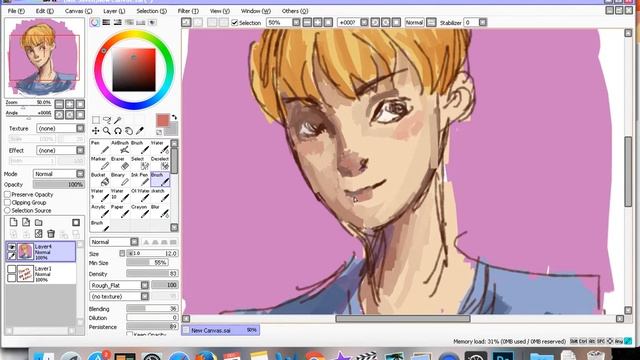Image resolution: width=640 pixels, height=360 pixels.
Task: Show the color wheel panel
Action: (95, 22)
